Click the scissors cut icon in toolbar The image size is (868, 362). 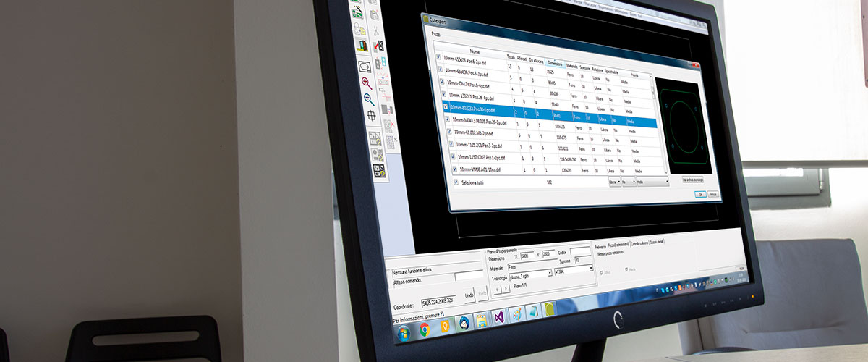pyautogui.click(x=377, y=30)
